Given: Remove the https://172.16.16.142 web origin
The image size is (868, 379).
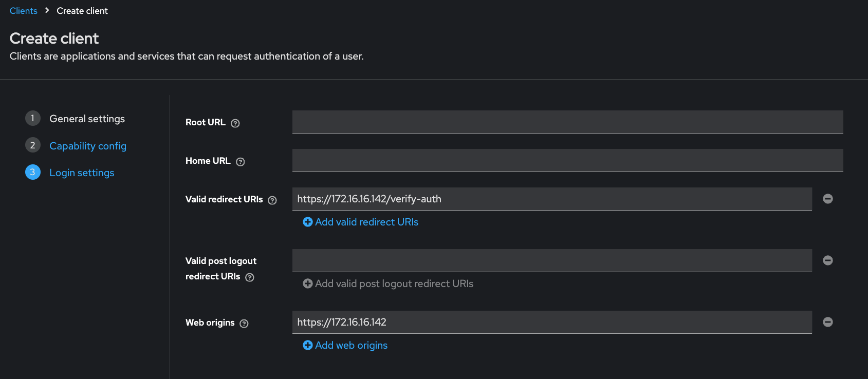Looking at the screenshot, I should 827,322.
